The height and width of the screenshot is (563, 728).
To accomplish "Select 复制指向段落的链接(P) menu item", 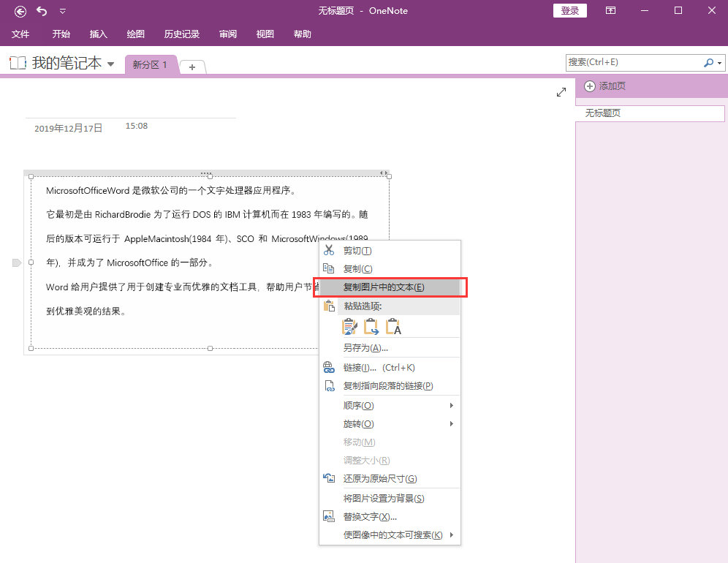I will coord(390,386).
